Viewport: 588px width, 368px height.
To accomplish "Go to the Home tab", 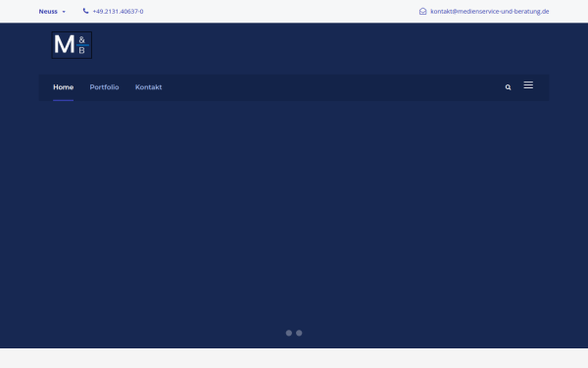I will click(x=63, y=87).
